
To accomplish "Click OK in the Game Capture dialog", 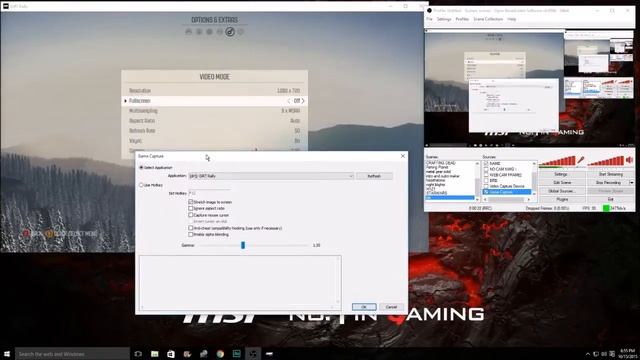I will point(364,307).
